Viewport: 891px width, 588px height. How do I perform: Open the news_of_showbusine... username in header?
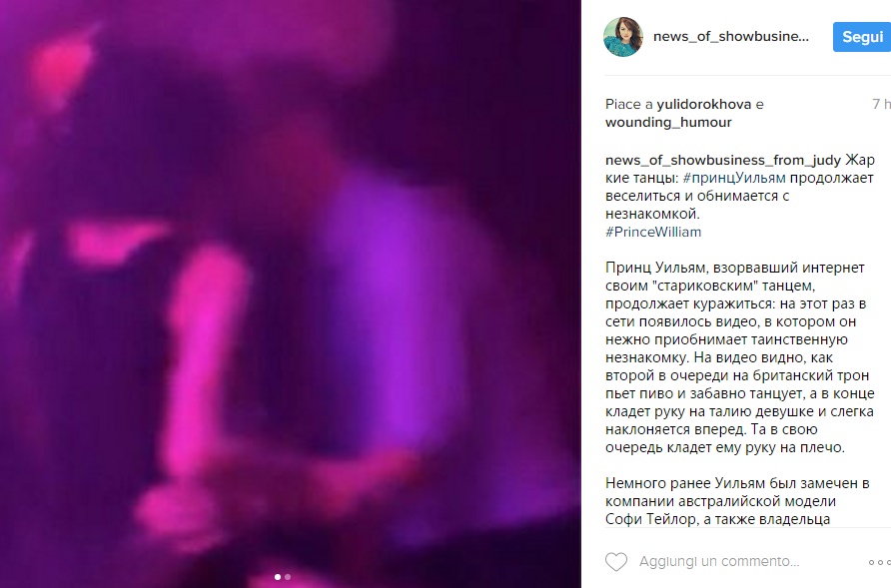(731, 36)
